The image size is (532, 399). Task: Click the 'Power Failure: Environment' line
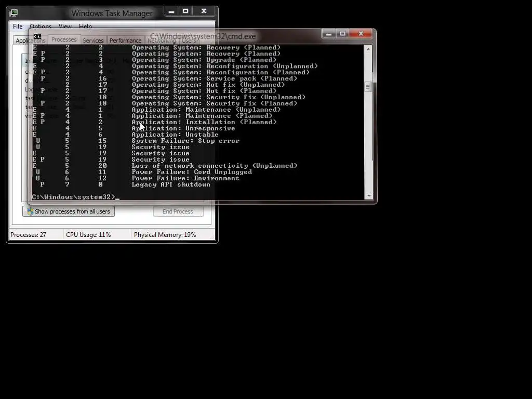pyautogui.click(x=185, y=178)
